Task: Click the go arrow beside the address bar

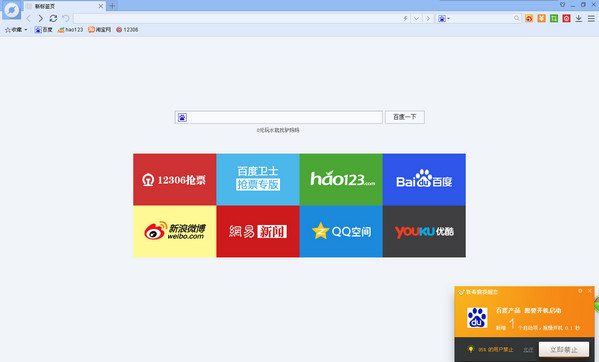Action: pyautogui.click(x=428, y=18)
